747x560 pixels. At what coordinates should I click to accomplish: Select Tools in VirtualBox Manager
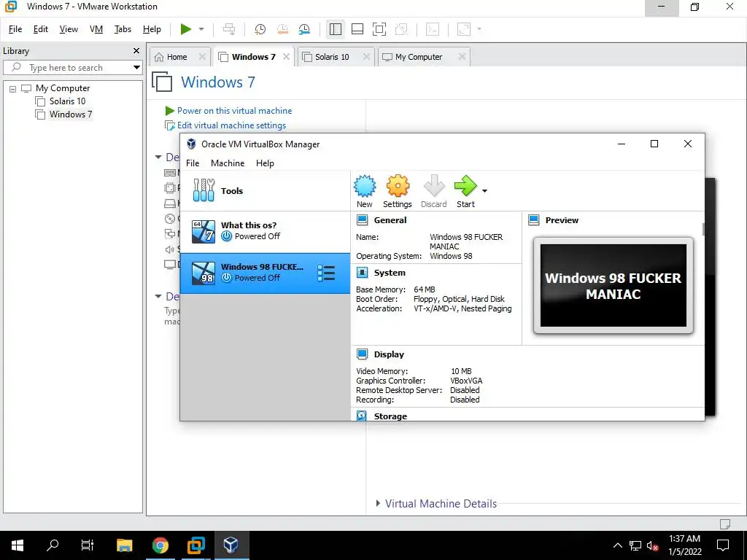(x=265, y=190)
